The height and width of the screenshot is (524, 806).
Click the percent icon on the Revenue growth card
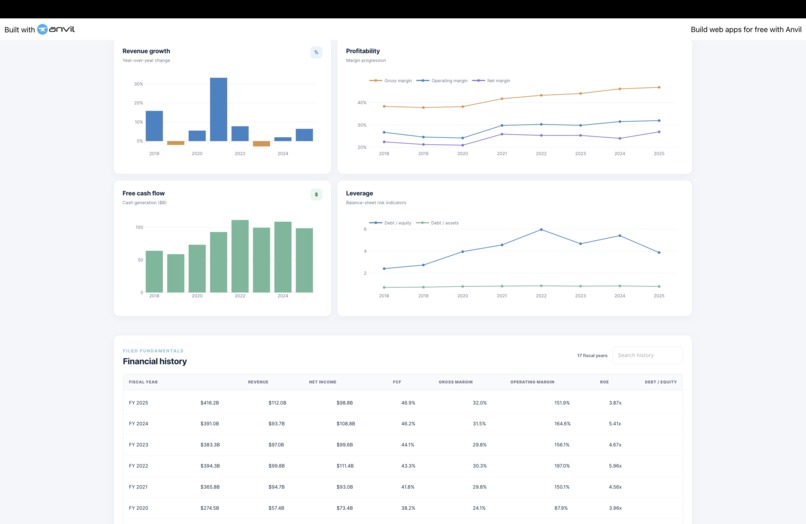(x=316, y=52)
